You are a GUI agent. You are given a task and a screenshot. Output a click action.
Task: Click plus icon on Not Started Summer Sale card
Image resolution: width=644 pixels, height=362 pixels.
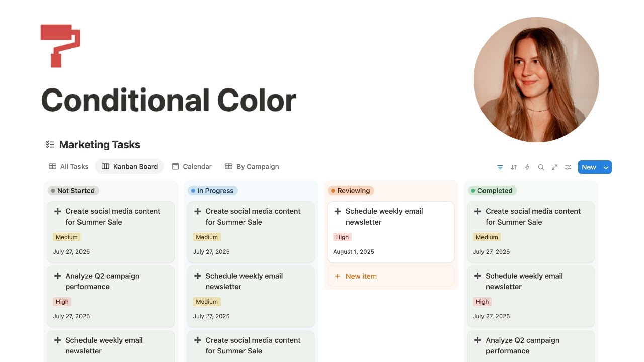[57, 211]
